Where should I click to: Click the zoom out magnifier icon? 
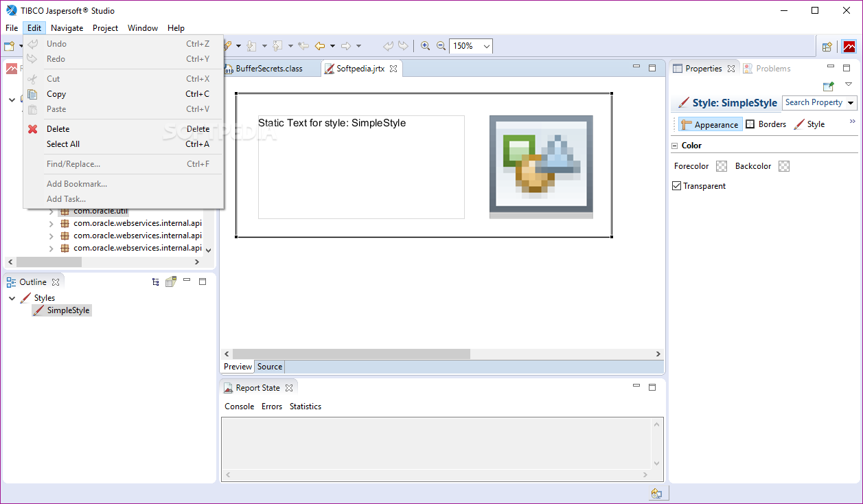click(441, 46)
